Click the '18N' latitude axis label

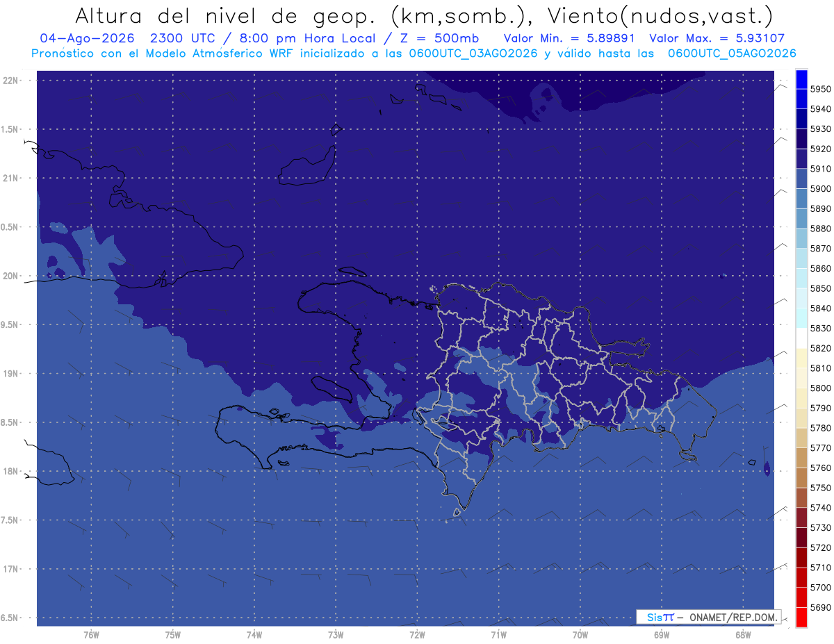click(x=10, y=471)
